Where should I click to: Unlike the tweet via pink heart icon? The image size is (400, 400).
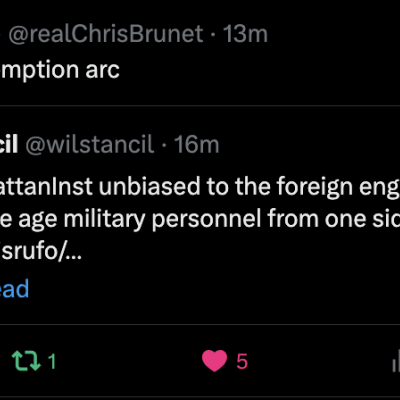pos(214,361)
